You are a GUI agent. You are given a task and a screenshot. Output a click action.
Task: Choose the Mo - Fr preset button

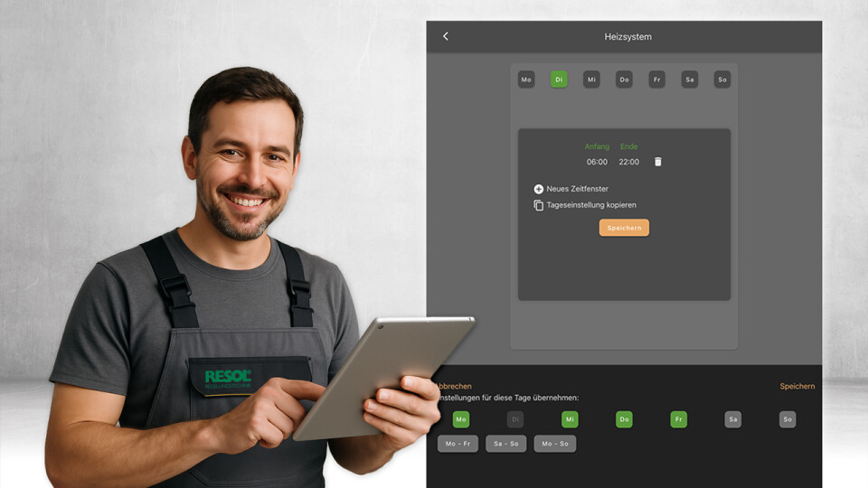click(458, 444)
